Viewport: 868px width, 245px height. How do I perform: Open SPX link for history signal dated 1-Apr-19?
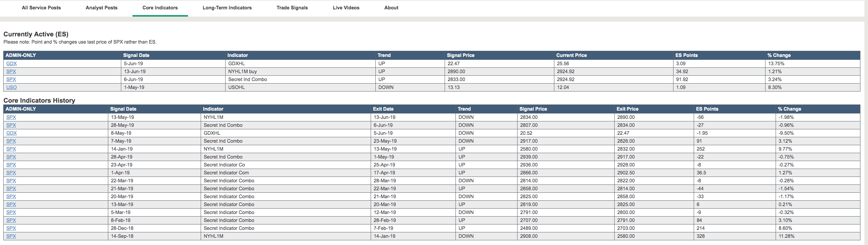(x=11, y=173)
